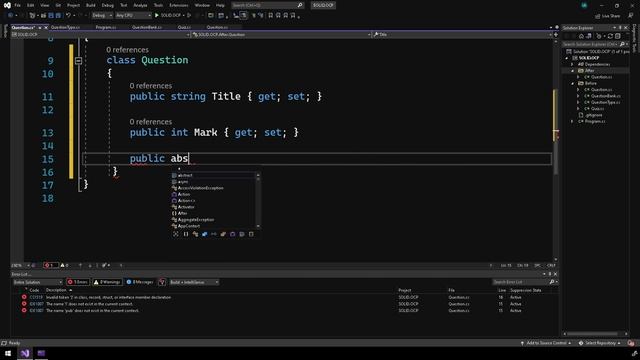Open the File menu
640x360 pixels.
coord(17,5)
